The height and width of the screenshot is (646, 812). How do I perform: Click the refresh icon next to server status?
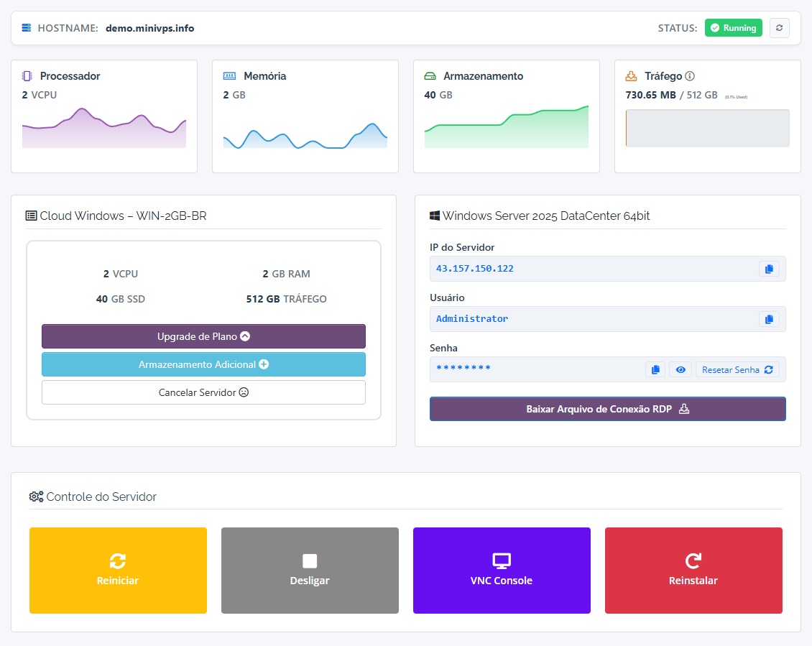(x=780, y=27)
